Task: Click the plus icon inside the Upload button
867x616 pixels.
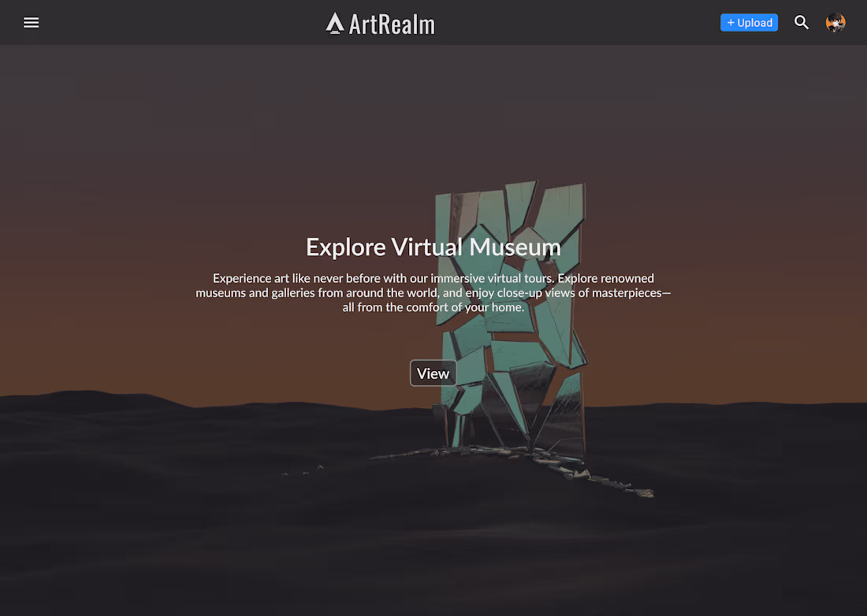Action: coord(731,22)
